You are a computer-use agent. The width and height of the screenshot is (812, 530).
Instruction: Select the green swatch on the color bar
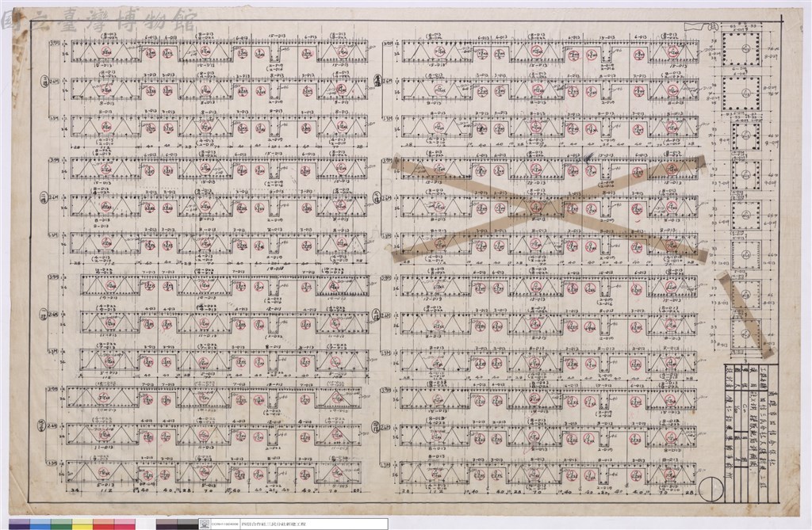coord(61,524)
